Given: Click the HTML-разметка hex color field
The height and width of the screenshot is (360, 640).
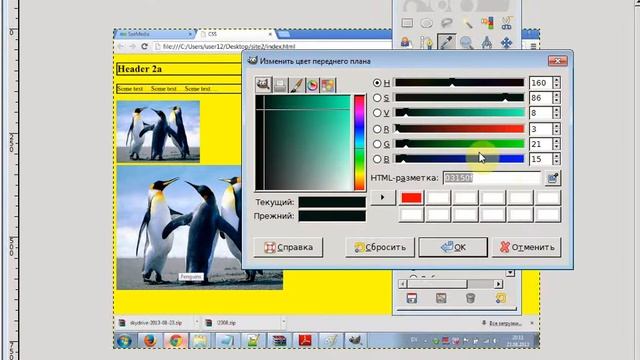Looking at the screenshot, I should tap(492, 178).
